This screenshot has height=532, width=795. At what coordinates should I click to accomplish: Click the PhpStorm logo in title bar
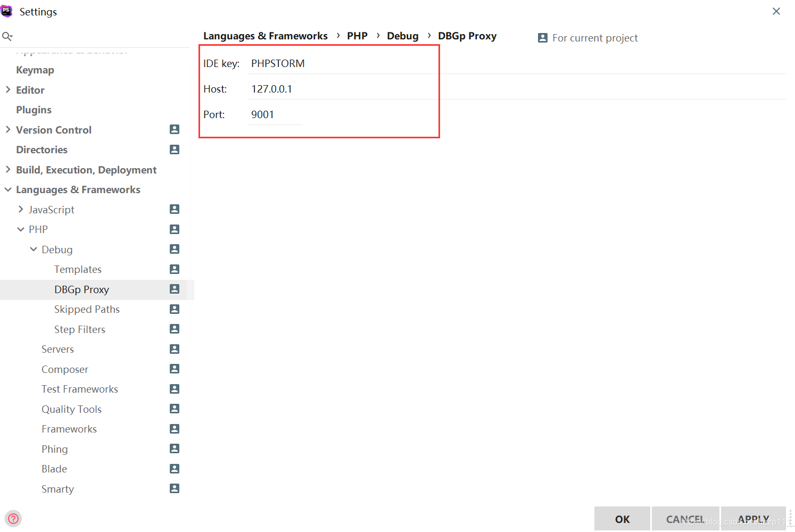point(6,11)
